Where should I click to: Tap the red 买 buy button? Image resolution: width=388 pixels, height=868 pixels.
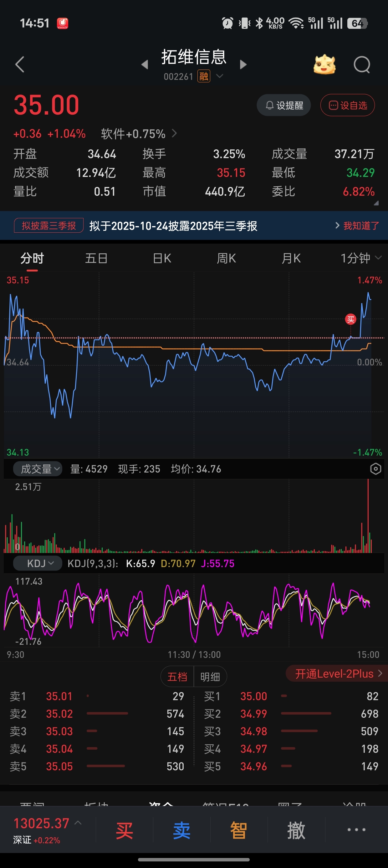[x=124, y=830]
